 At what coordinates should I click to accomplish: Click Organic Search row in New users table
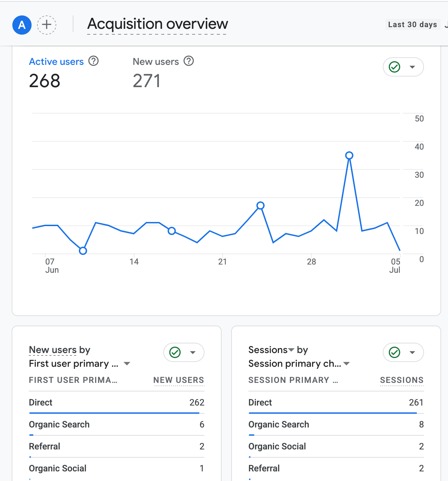117,424
